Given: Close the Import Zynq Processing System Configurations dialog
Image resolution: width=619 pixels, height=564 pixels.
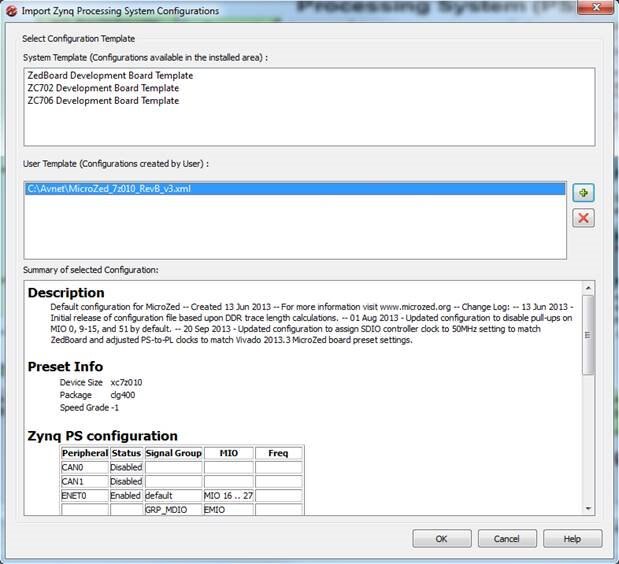Looking at the screenshot, I should click(x=596, y=7).
